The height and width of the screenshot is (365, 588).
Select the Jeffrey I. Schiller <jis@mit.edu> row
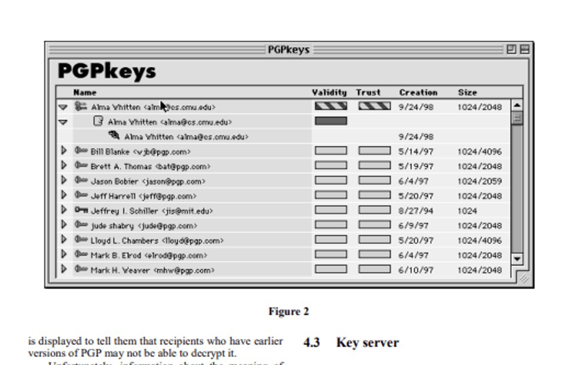coord(284,210)
